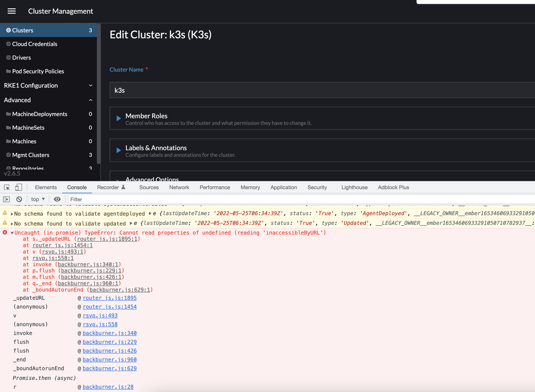
Task: Open the backburner.js:340 source link
Action: pos(110,333)
